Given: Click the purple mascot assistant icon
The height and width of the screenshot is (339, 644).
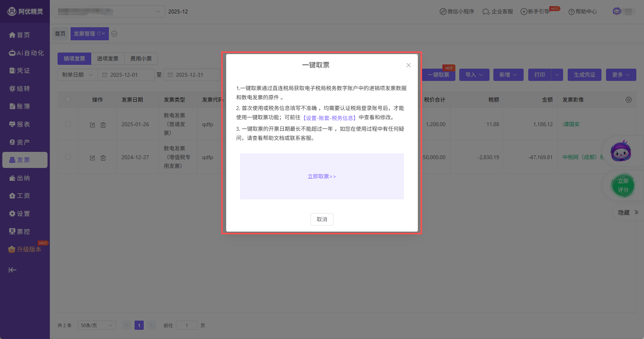Looking at the screenshot, I should pyautogui.click(x=621, y=151).
